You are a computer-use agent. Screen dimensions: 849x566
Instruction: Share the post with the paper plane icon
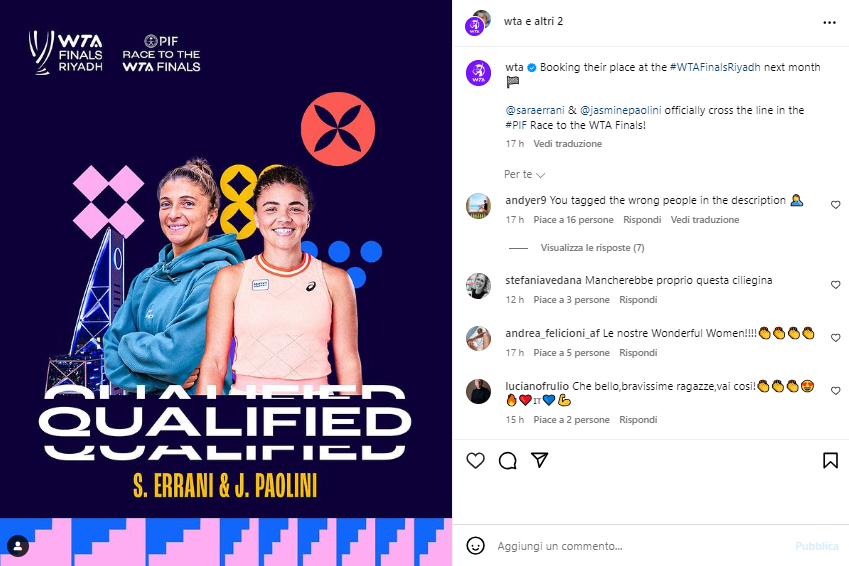tap(539, 460)
